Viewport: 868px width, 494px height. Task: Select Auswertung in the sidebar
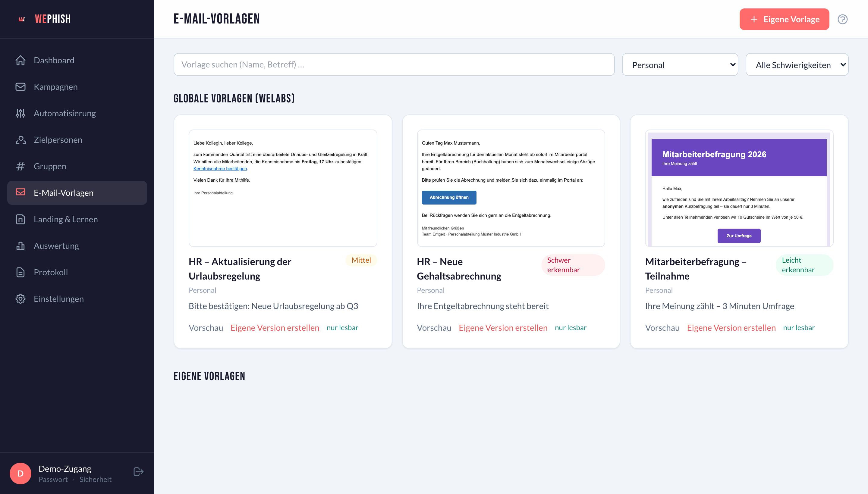(77, 245)
